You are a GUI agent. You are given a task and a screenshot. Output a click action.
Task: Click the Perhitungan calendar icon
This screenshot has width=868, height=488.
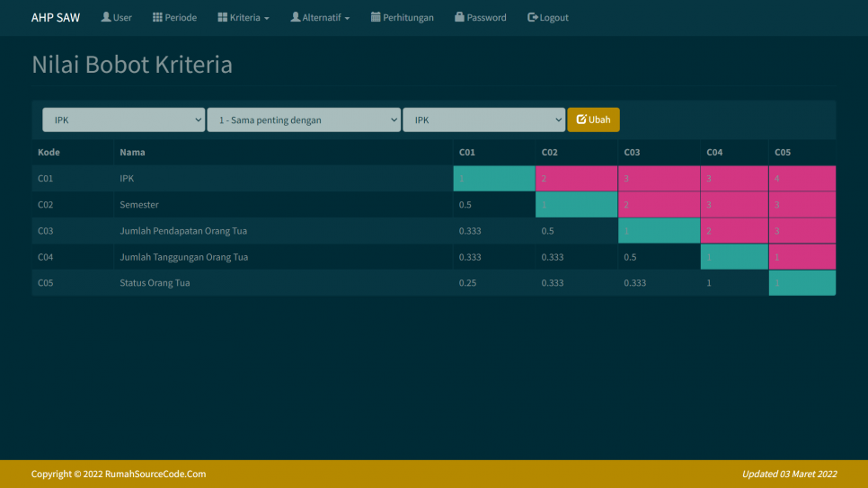(376, 17)
